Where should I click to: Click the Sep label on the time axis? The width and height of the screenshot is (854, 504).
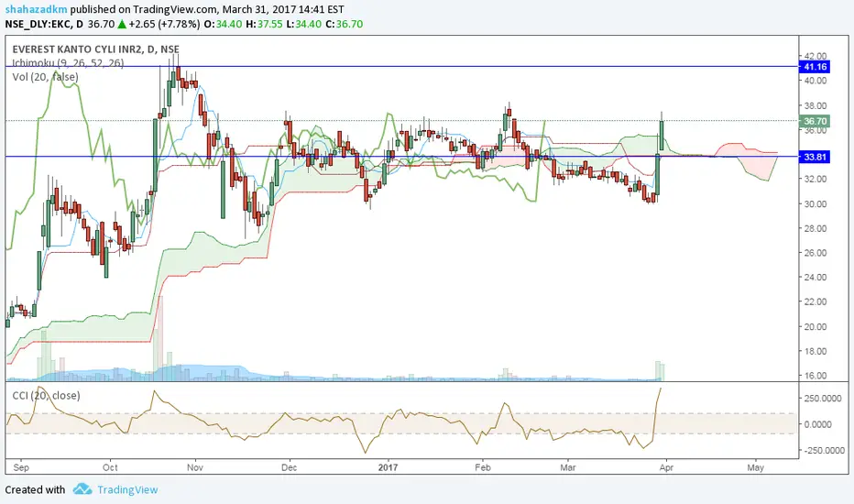(21, 467)
